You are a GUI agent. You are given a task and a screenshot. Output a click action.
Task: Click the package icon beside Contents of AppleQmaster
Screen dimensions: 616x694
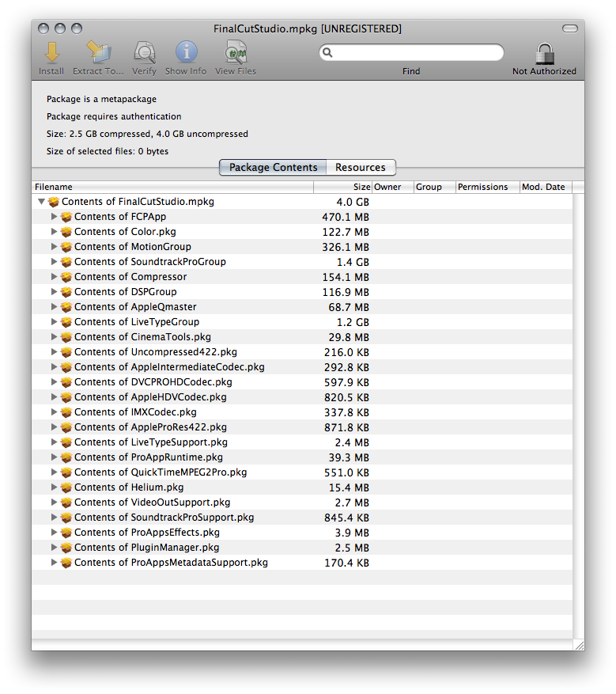pos(66,308)
